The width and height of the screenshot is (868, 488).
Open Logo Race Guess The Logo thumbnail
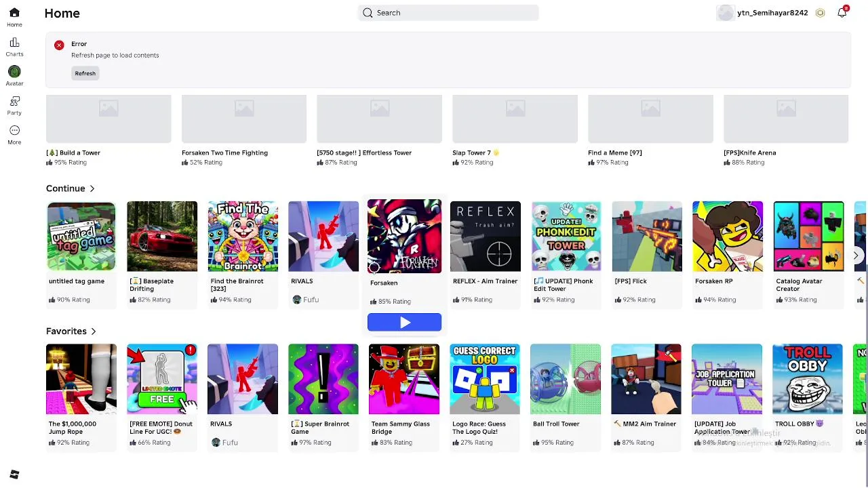tap(485, 379)
